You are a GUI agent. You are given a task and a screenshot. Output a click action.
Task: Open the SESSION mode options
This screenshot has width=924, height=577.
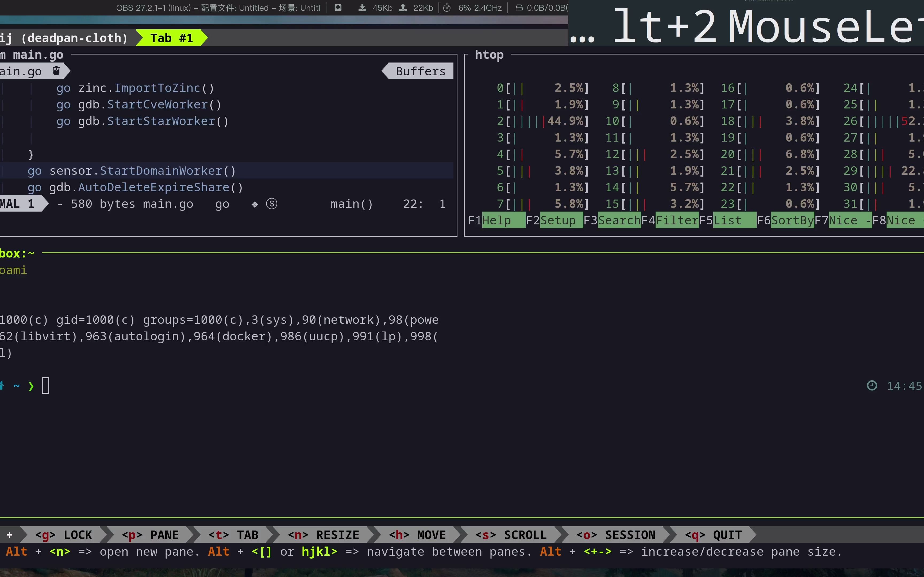click(x=615, y=535)
